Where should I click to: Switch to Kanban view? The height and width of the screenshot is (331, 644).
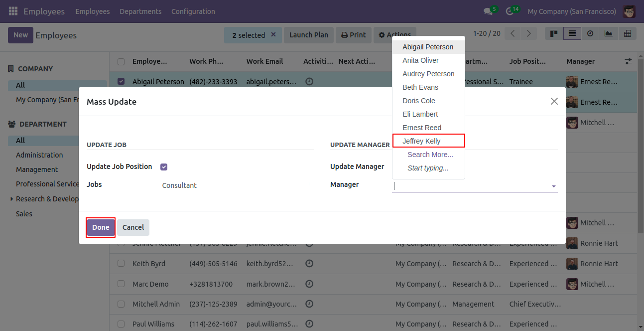tap(554, 34)
